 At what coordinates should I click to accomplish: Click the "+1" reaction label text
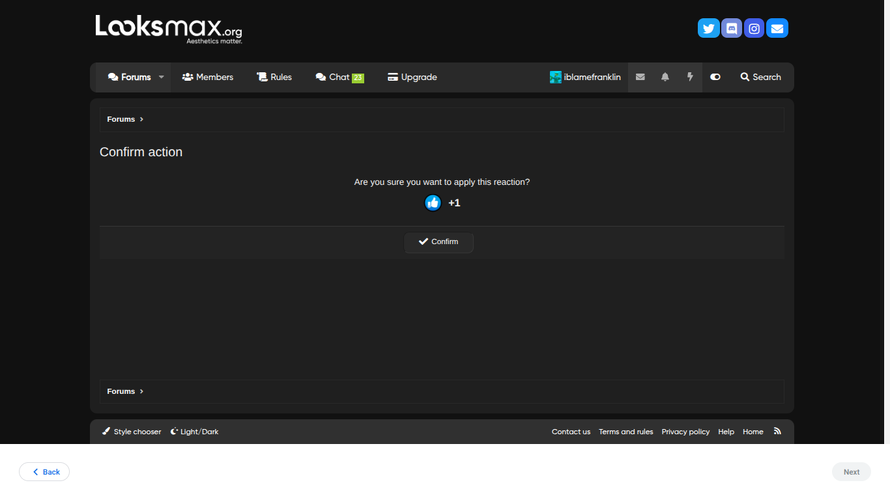454,203
